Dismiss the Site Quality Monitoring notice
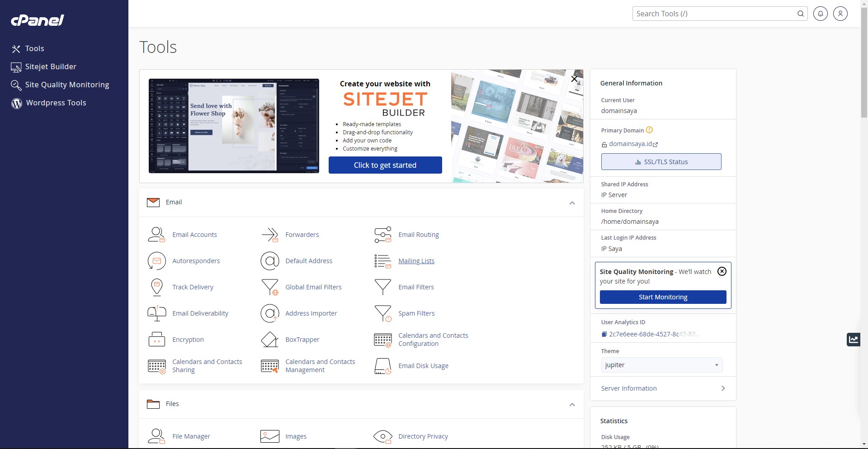Image resolution: width=868 pixels, height=449 pixels. (722, 271)
